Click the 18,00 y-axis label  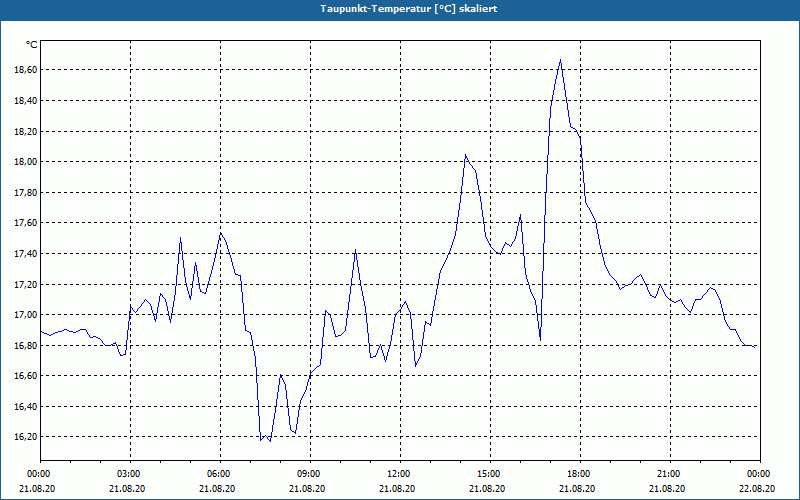tap(24, 162)
